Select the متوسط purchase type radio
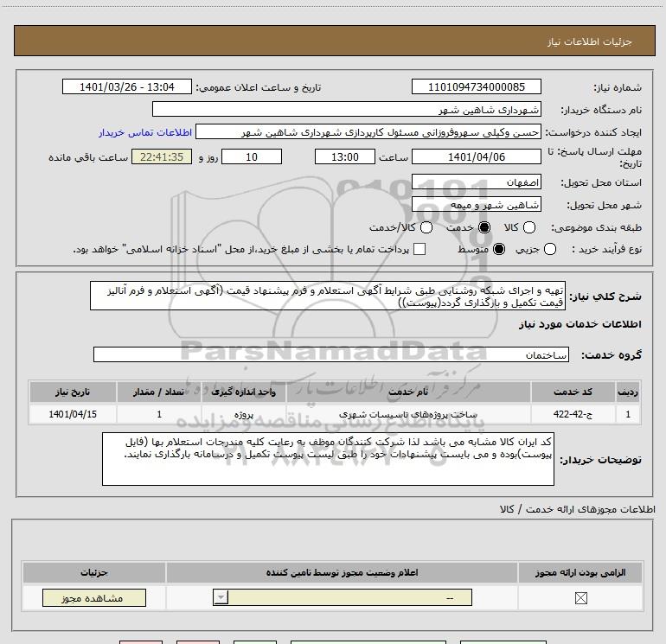The height and width of the screenshot is (644, 666). pos(499,249)
